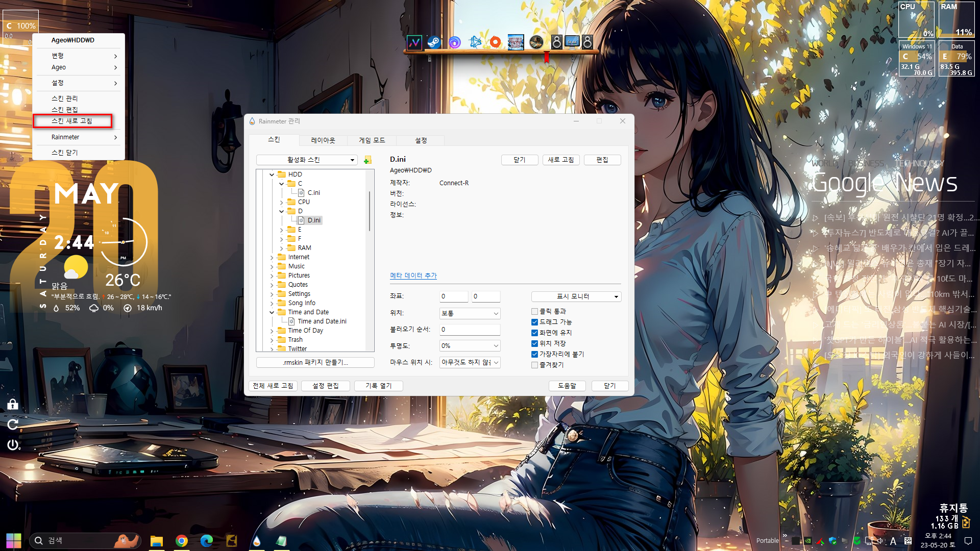
Task: Toggle the 가장자리에 붙기 checkbox
Action: [x=534, y=354]
